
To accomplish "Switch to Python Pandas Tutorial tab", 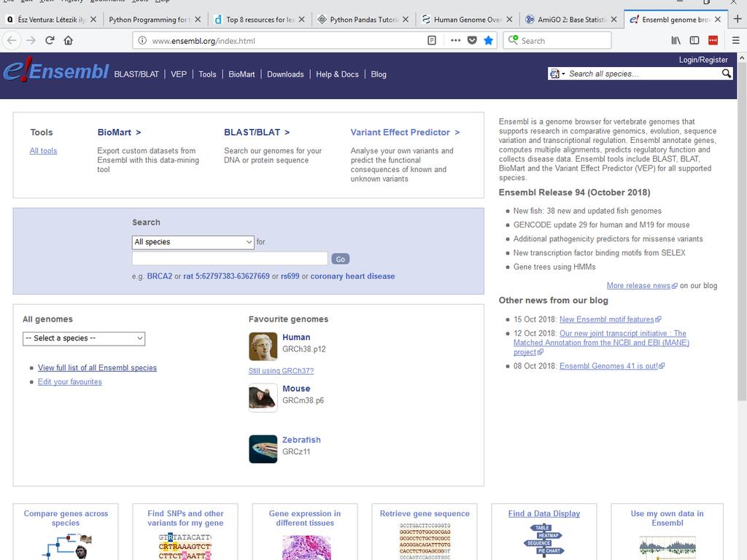I will click(x=363, y=20).
